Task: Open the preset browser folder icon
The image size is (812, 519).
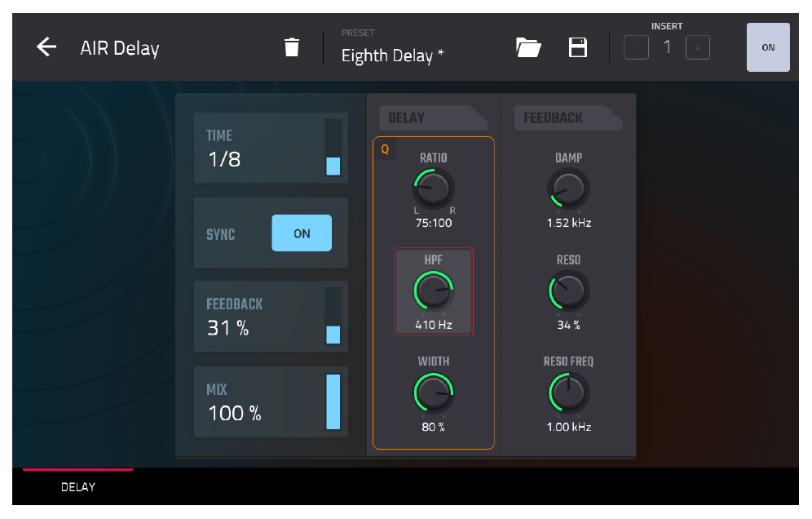Action: point(528,47)
